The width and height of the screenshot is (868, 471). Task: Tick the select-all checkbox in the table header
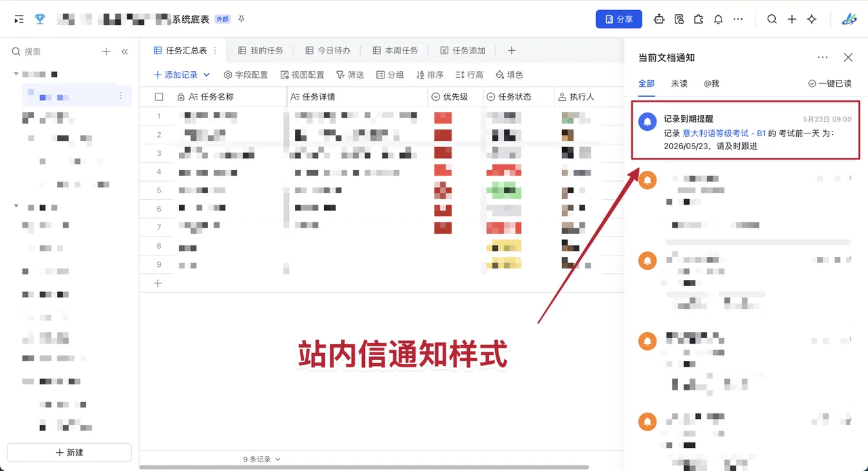[159, 97]
